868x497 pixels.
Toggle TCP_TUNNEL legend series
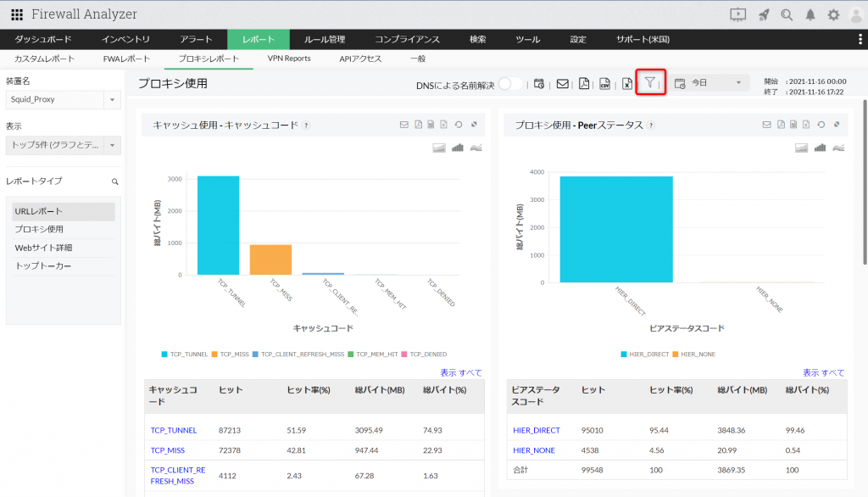coord(184,354)
